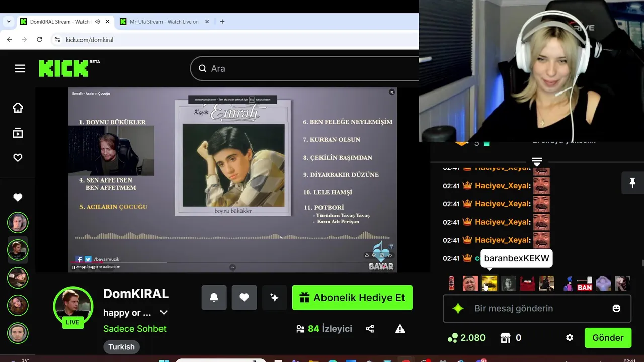Screen dimensions: 644x362
Task: Click Abonelik Hediye Et button
Action: [x=352, y=298]
